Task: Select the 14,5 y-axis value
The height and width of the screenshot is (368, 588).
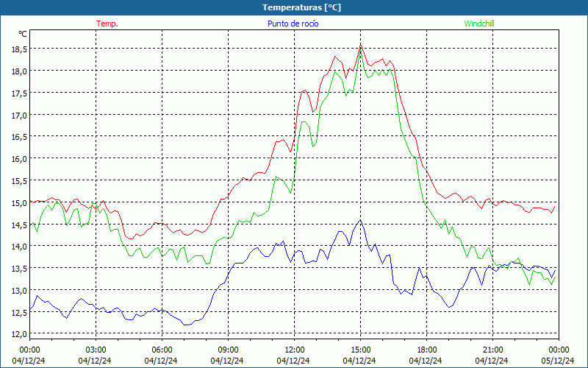Action: 19,224
